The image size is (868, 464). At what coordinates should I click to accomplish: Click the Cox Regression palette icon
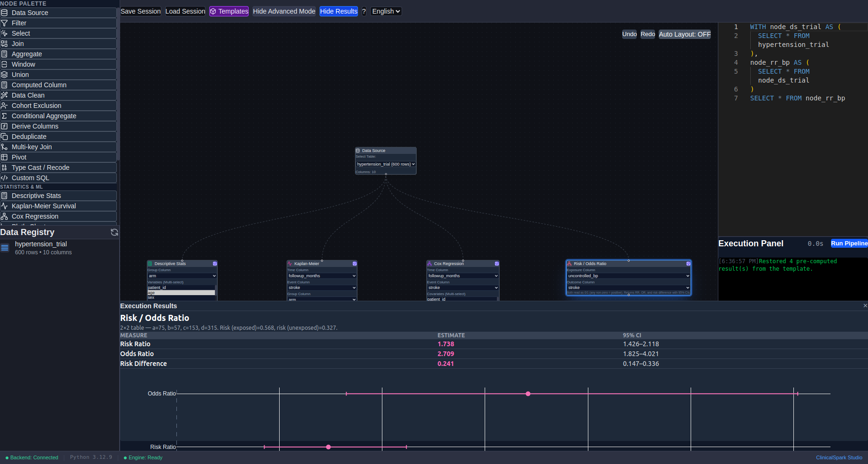(x=4, y=216)
